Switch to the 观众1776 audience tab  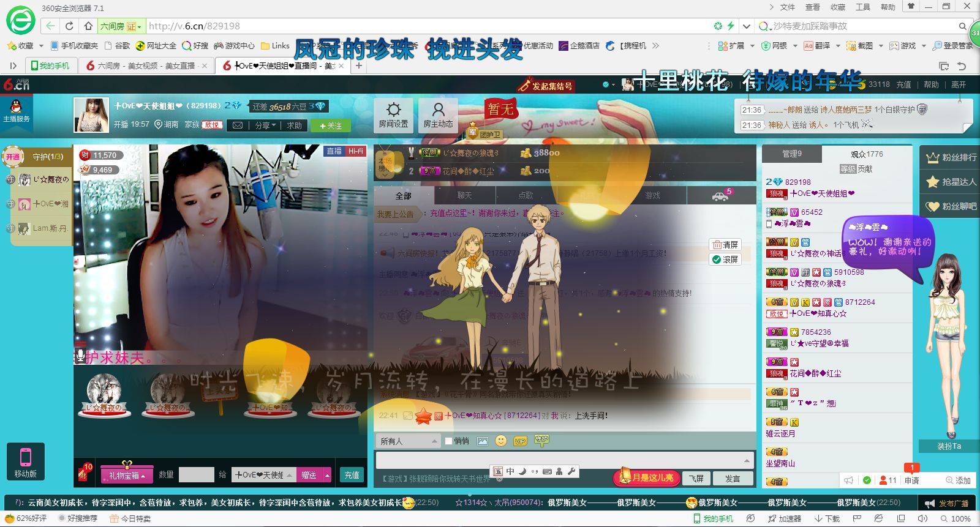tap(867, 154)
